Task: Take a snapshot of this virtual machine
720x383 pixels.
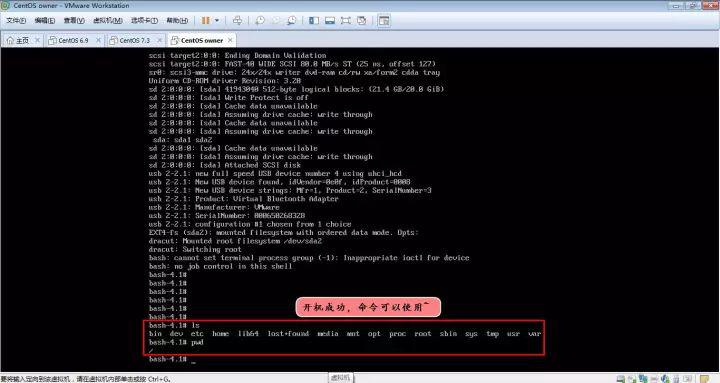Action: [260, 21]
